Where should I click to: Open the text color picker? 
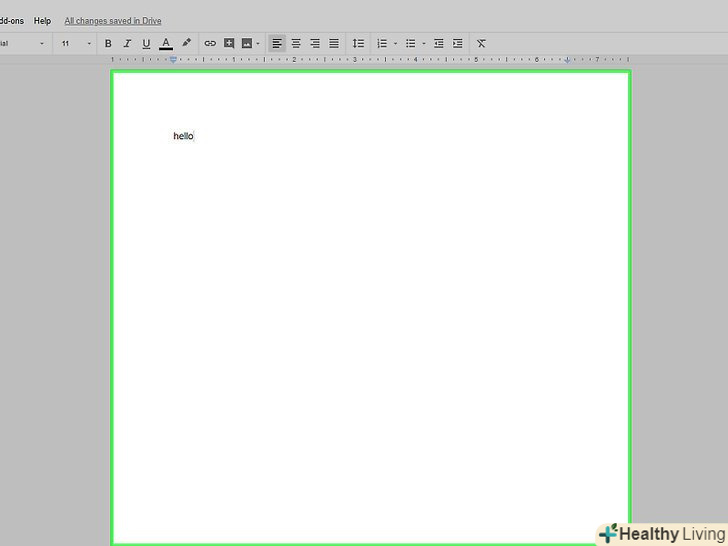click(166, 44)
